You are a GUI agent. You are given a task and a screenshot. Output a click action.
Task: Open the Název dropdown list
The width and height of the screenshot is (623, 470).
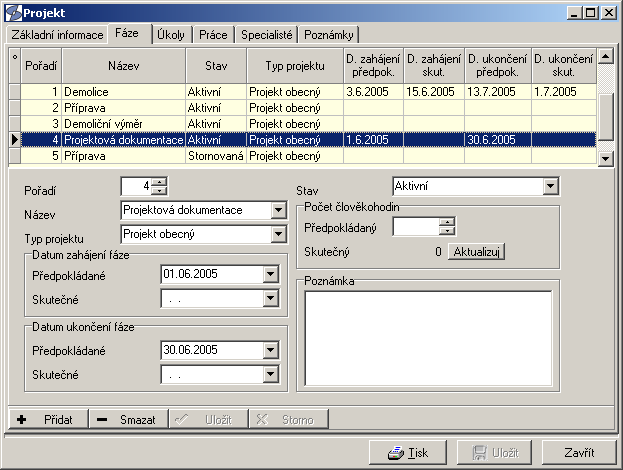tap(277, 210)
